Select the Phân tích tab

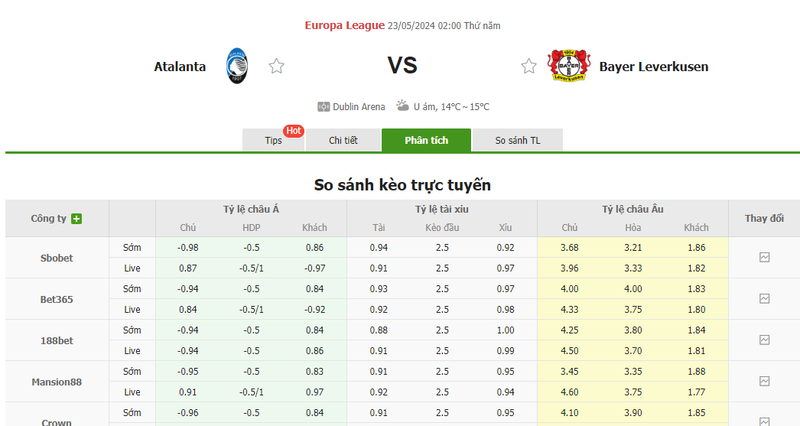pos(427,140)
